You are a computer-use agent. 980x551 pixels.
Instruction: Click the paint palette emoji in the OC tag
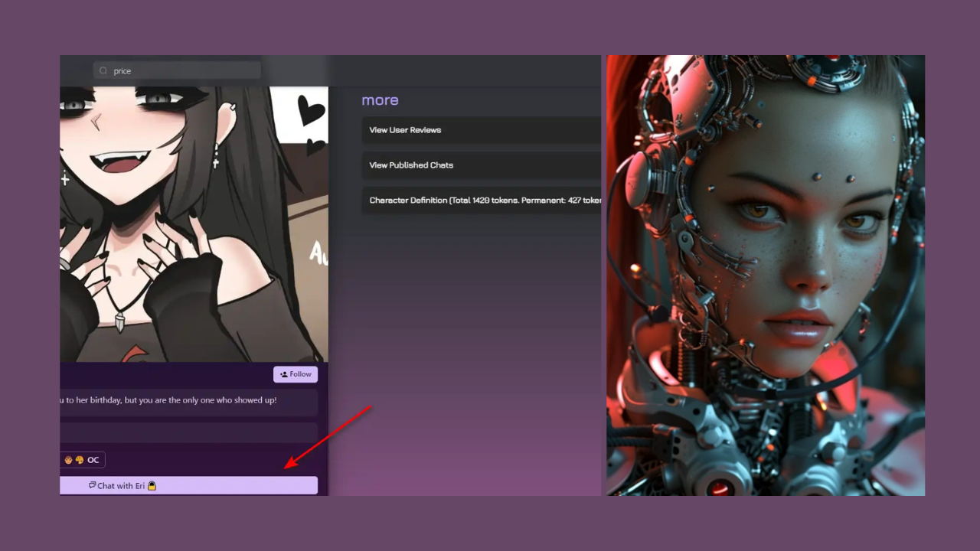[x=79, y=460]
